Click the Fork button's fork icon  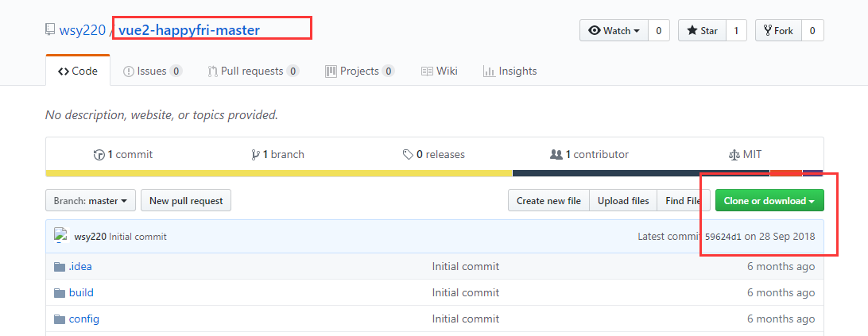[768, 30]
